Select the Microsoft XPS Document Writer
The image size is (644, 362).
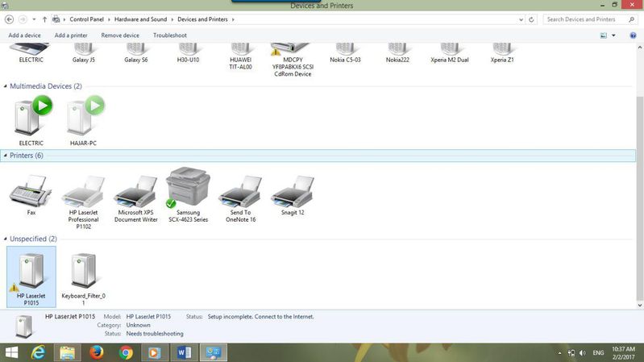[137, 195]
